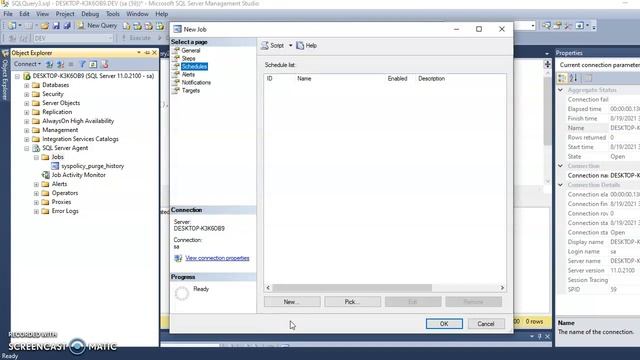Collapse the Jobs folder

[x=36, y=157]
